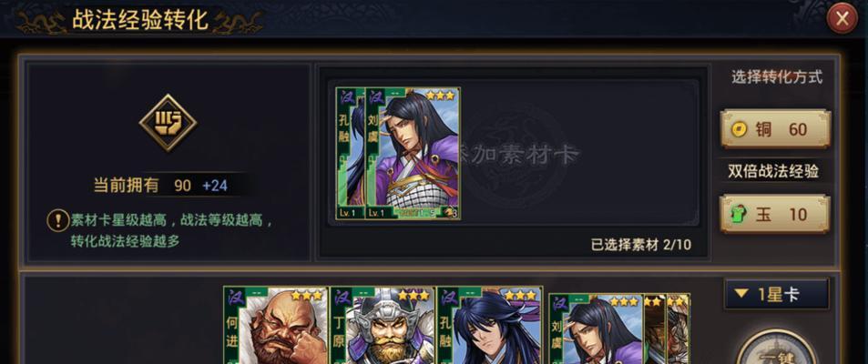
Task: Select the 刘虞 card in the bottom list
Action: coord(597,329)
